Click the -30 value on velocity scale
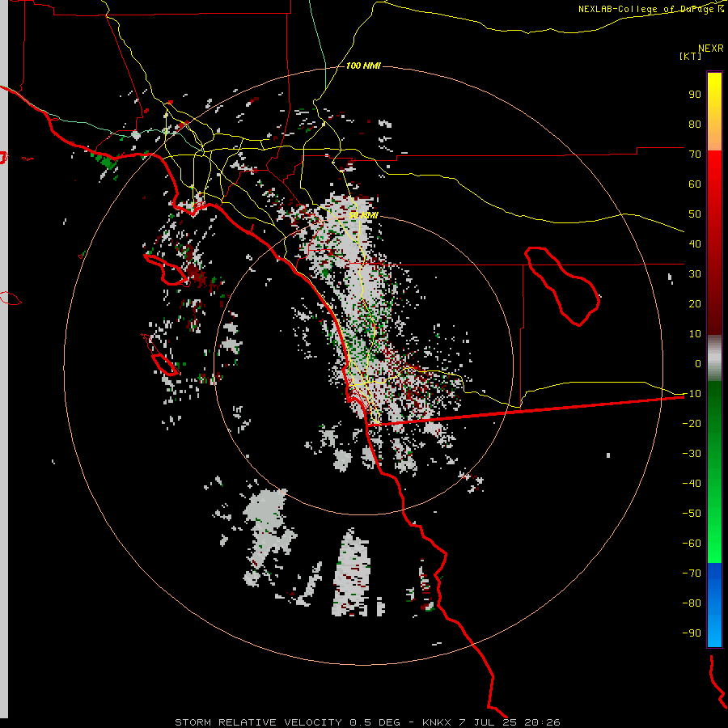 692,454
